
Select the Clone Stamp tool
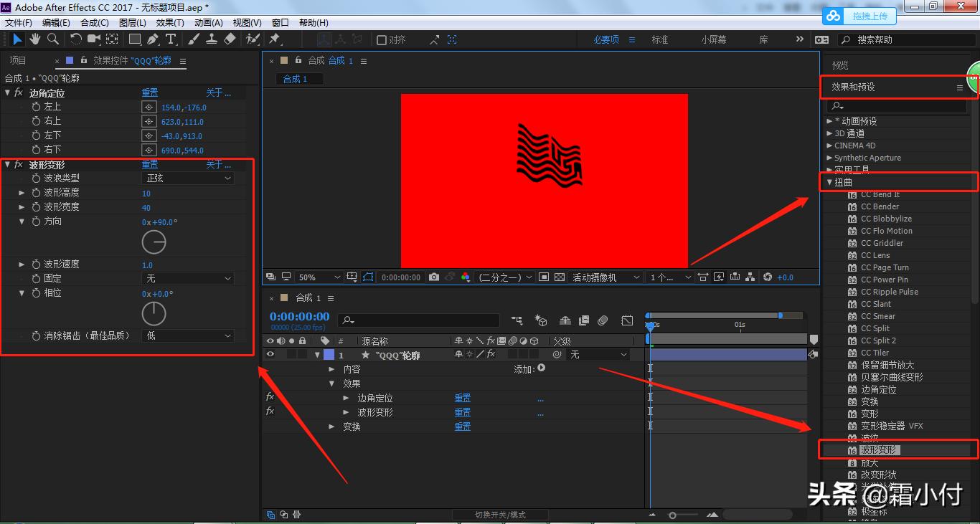[212, 39]
